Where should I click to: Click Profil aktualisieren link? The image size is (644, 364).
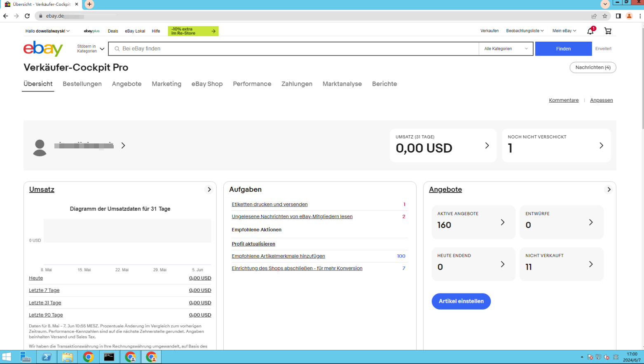click(x=253, y=244)
